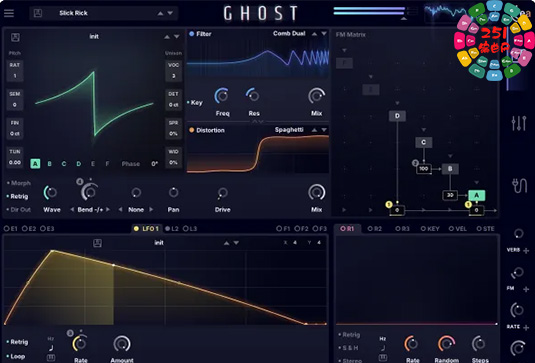This screenshot has width=535, height=363.
Task: Click down arrow next to oscillator init
Action: tap(177, 37)
